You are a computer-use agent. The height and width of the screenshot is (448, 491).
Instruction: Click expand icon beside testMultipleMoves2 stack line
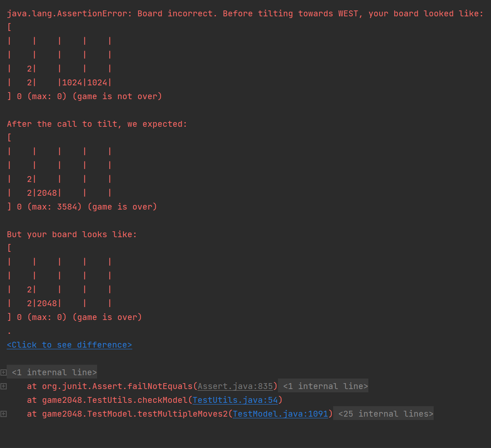3,414
